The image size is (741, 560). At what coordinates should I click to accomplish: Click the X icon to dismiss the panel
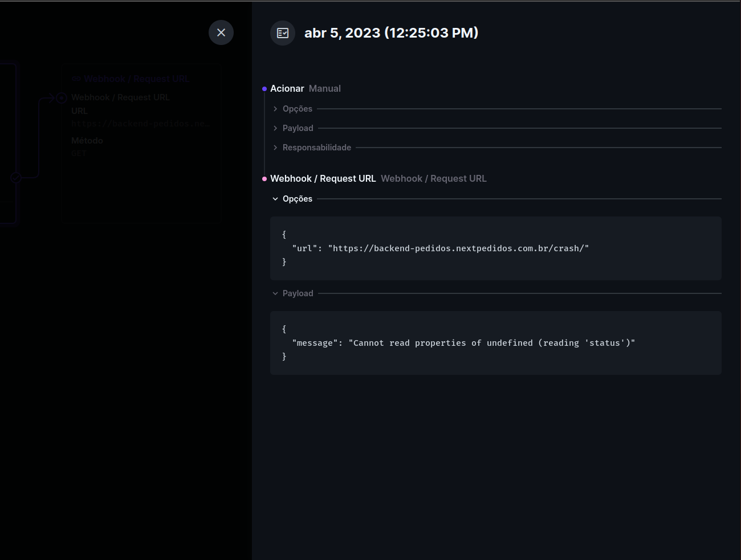point(221,32)
